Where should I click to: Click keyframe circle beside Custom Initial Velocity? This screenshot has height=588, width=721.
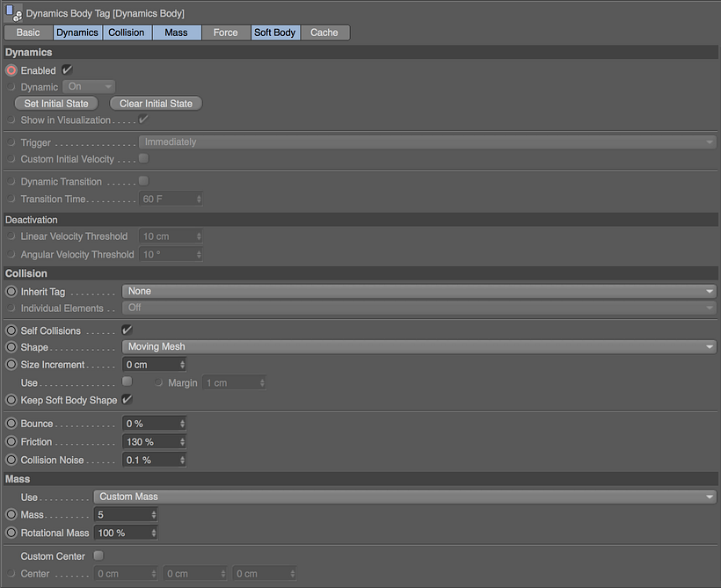click(11, 159)
